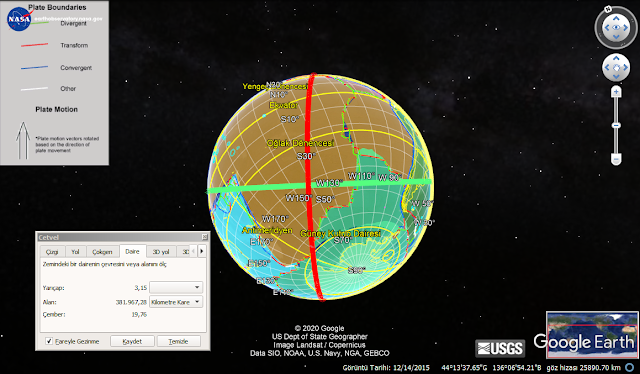Click the Alan value 381.967,28
The width and height of the screenshot is (640, 374).
coord(131,303)
